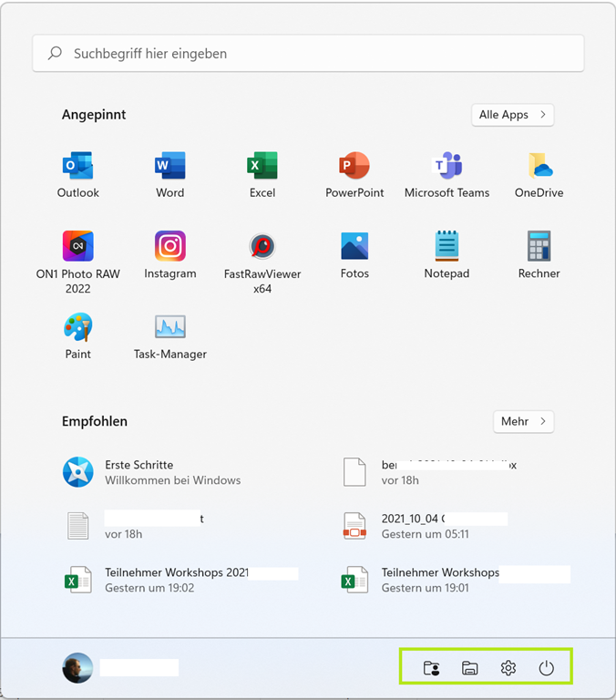616x700 pixels.
Task: Click the search box field
Action: (x=308, y=54)
